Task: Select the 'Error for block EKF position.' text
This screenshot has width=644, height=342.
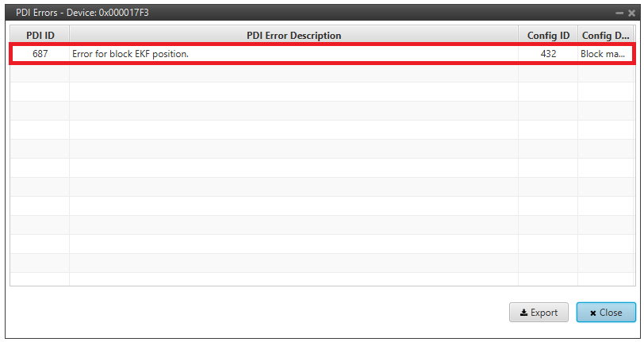Action: (130, 54)
